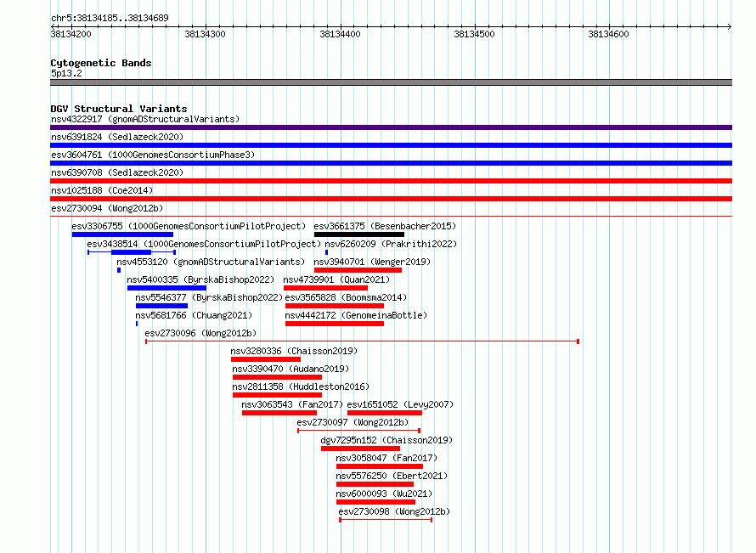Click the blue bar under nsv5400335
The width and height of the screenshot is (756, 553).
pos(166,288)
